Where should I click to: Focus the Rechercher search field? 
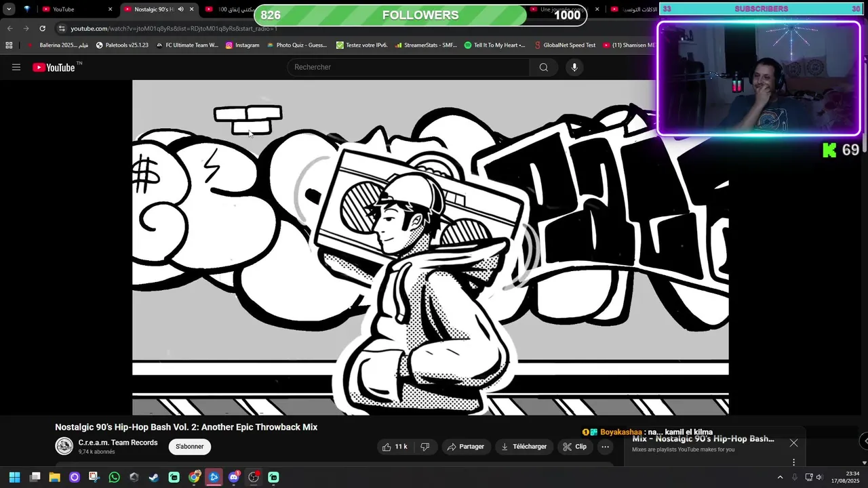(409, 67)
